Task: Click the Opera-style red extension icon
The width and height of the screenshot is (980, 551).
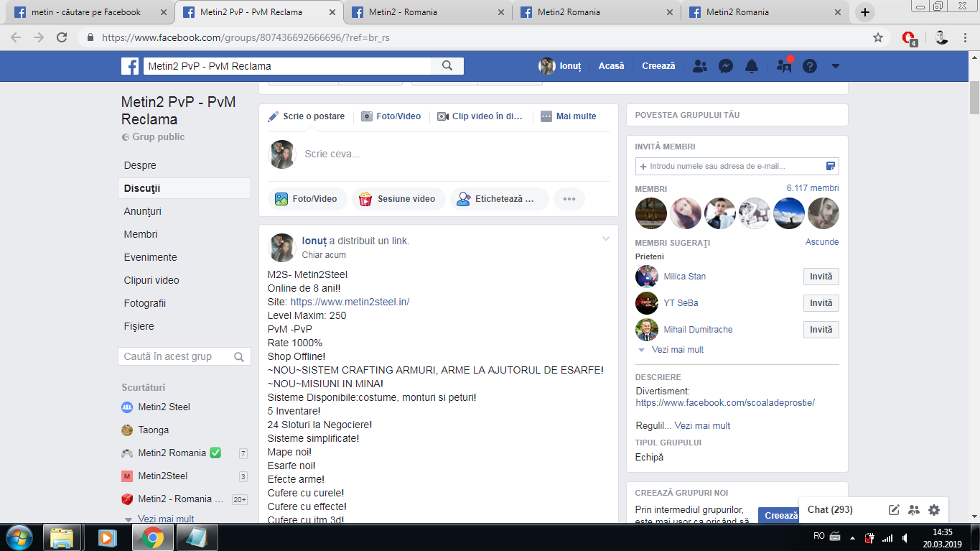Action: [x=909, y=38]
